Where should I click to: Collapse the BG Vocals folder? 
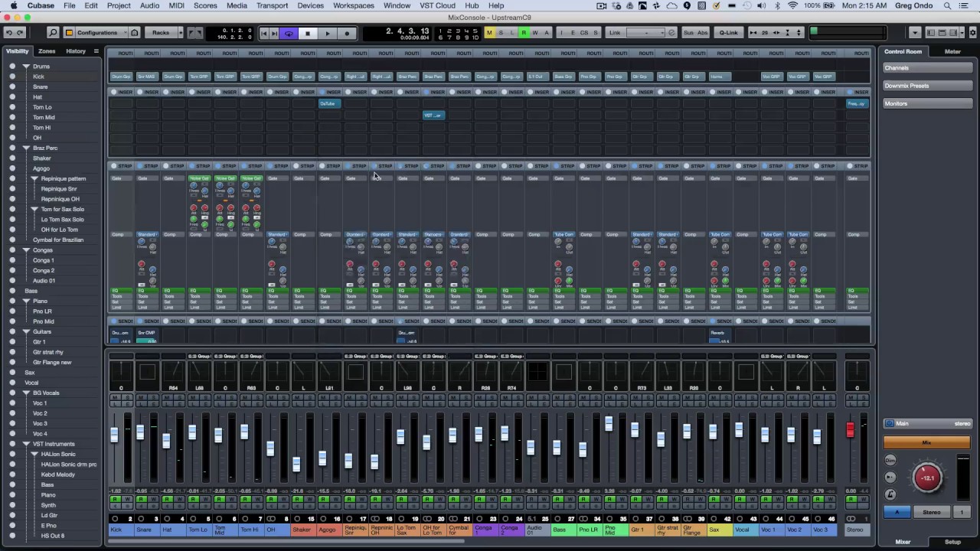26,393
